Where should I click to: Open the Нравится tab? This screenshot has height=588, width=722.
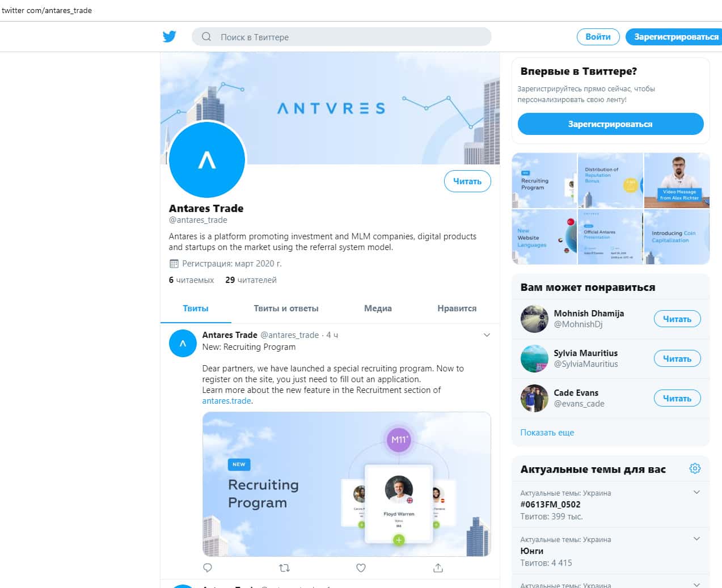click(457, 308)
